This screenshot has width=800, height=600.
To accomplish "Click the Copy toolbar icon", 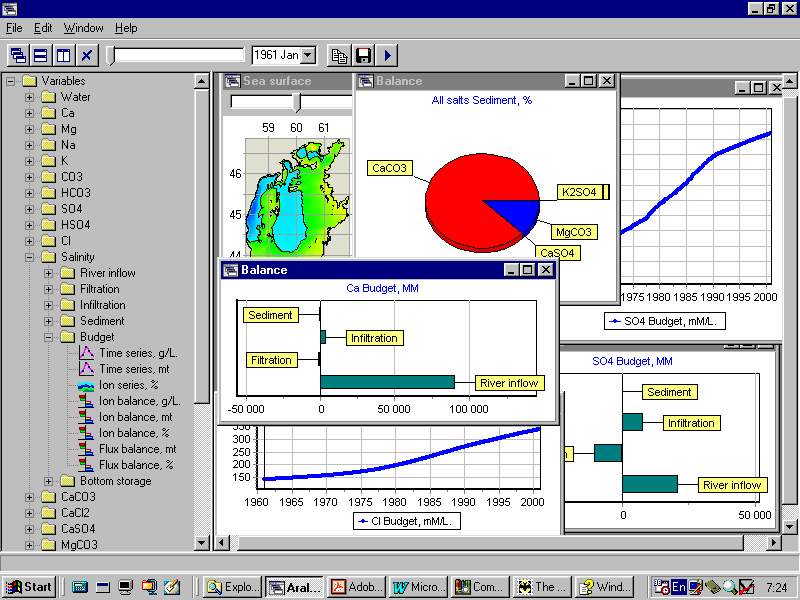I will [x=339, y=55].
